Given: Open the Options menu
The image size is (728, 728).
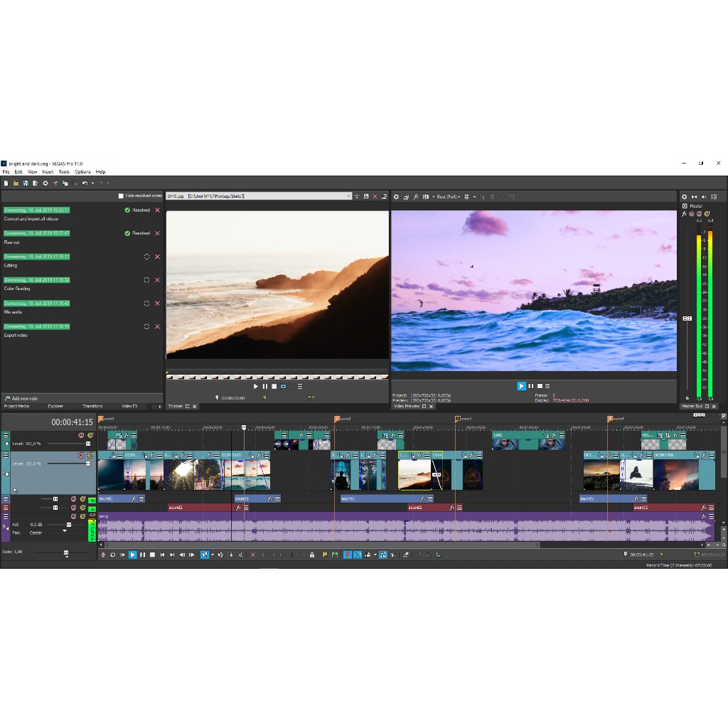Looking at the screenshot, I should point(82,172).
